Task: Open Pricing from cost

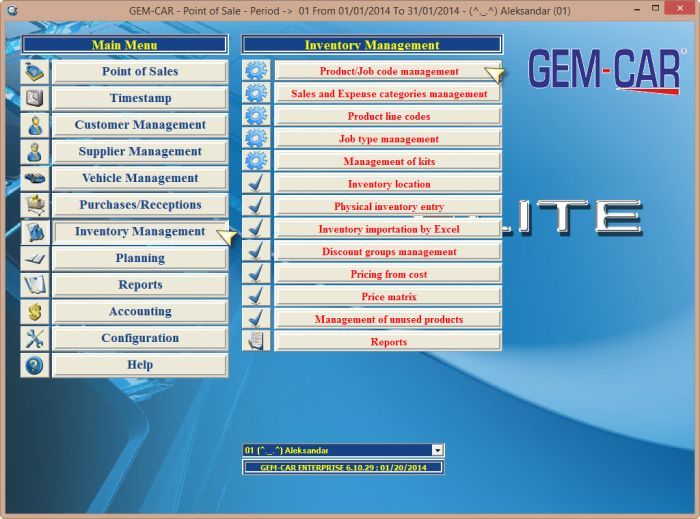Action: [x=388, y=274]
